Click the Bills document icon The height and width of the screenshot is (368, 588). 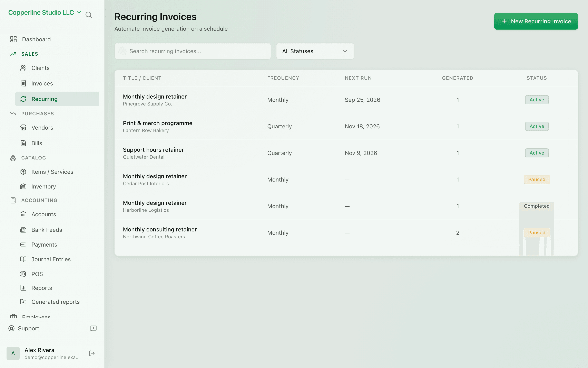(x=23, y=143)
